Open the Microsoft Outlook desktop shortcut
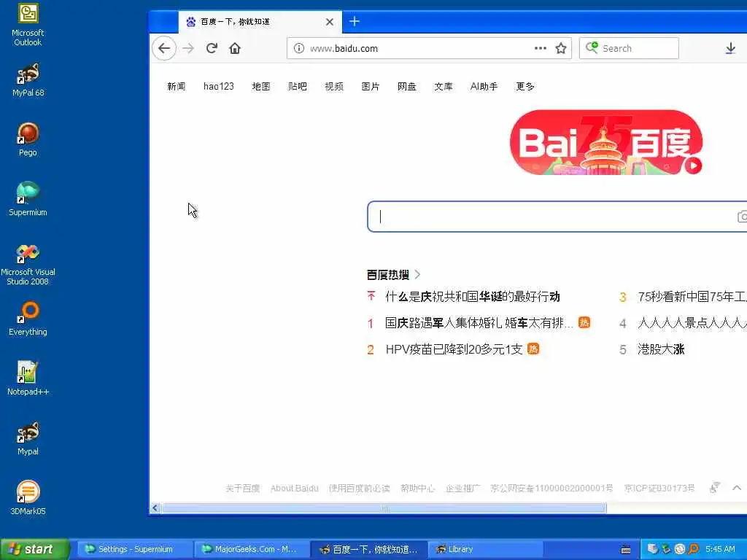 (x=28, y=24)
